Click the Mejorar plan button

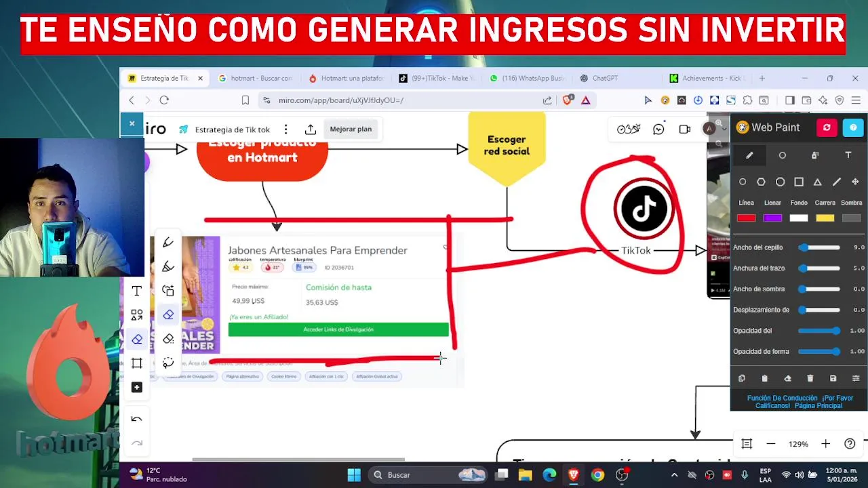click(351, 129)
